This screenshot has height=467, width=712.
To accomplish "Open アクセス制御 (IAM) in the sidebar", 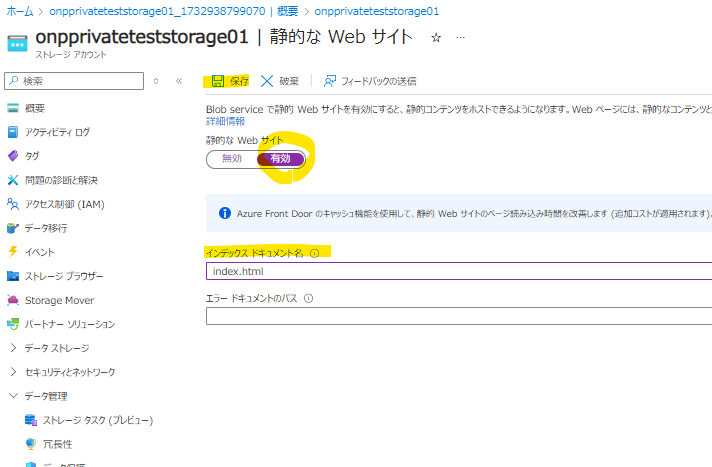I will (64, 204).
